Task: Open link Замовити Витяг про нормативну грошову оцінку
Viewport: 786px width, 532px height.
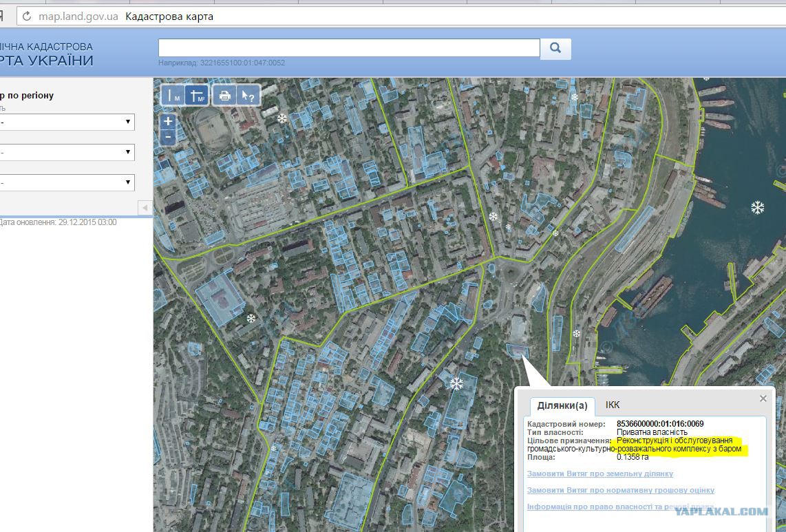Action: tap(620, 490)
